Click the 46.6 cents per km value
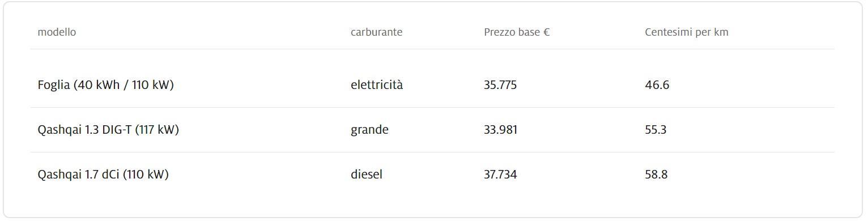The height and width of the screenshot is (221, 868). [x=657, y=85]
